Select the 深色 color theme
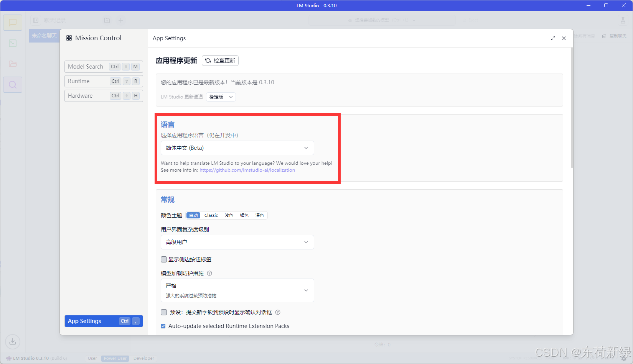This screenshot has height=364, width=633. point(260,215)
